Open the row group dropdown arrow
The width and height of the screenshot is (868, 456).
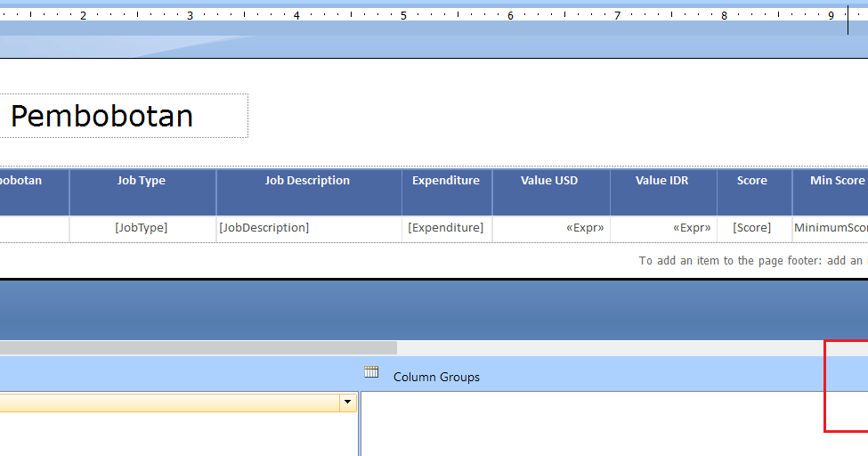click(347, 402)
